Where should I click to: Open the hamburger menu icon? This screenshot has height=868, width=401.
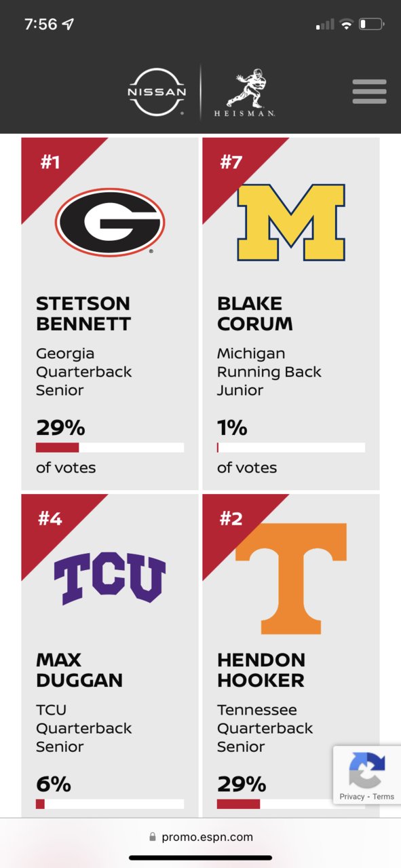[369, 92]
